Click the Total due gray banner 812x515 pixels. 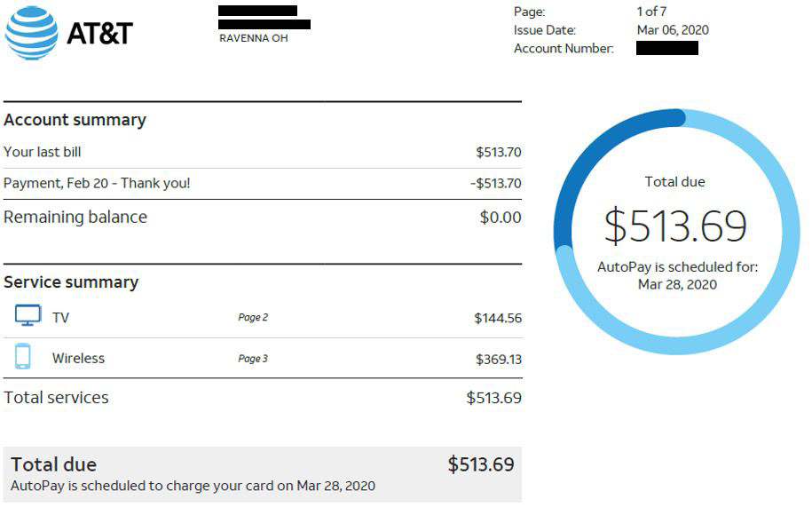pos(263,474)
